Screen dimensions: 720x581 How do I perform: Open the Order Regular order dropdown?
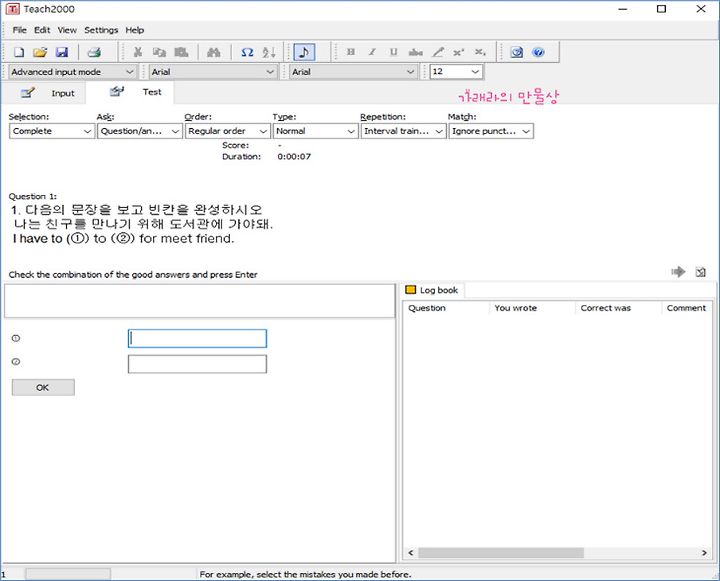[x=228, y=131]
